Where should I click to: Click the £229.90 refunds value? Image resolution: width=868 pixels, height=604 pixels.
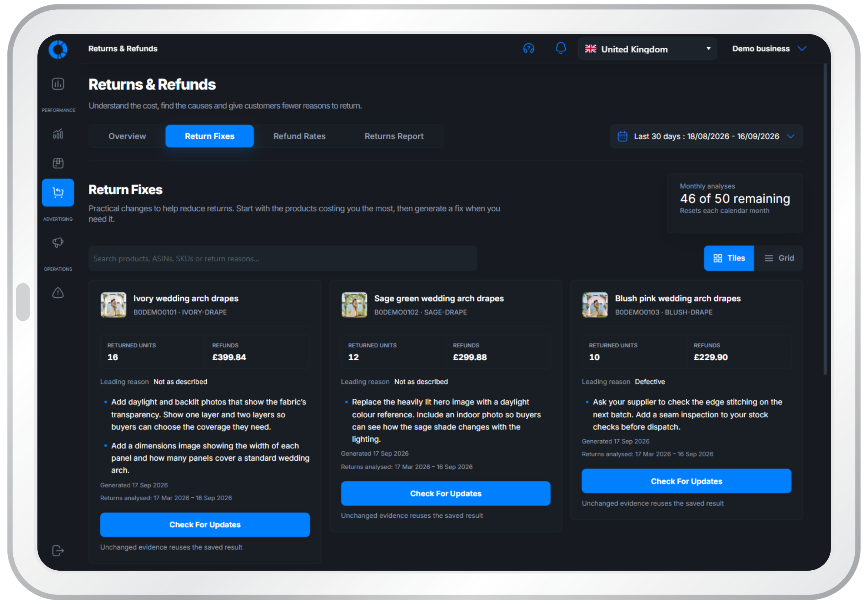710,357
